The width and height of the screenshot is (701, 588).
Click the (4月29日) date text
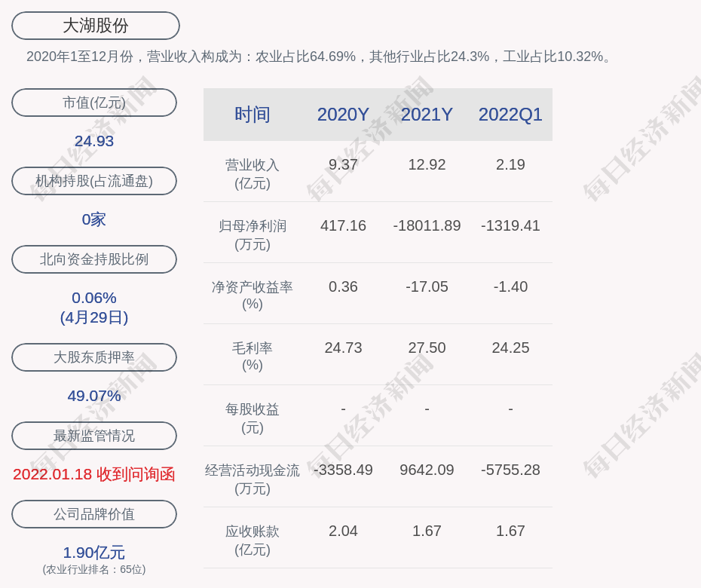pos(94,317)
